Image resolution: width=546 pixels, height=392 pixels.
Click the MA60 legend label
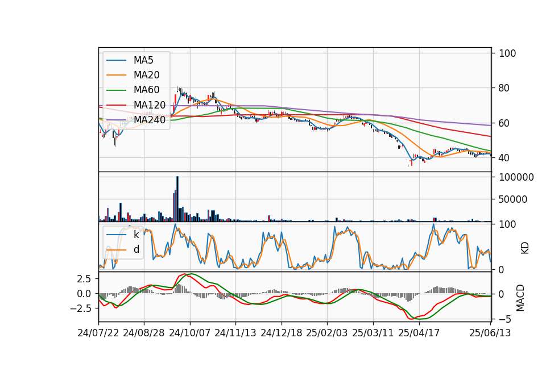tap(146, 90)
